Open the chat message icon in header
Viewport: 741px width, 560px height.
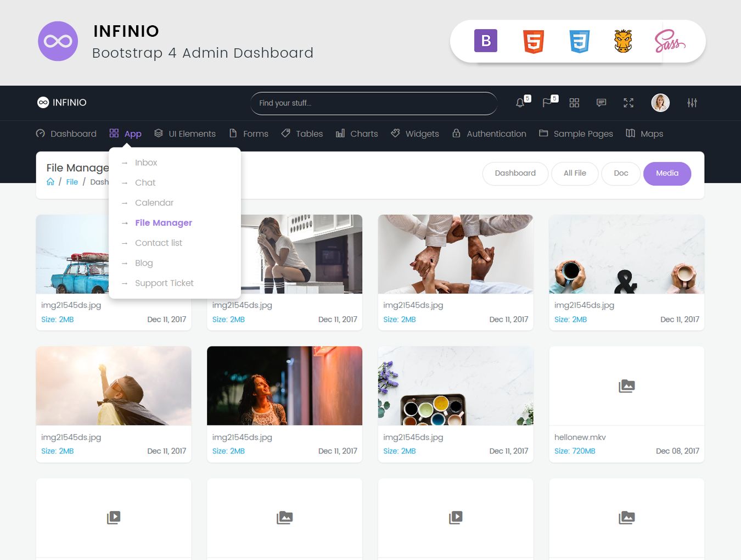point(602,103)
